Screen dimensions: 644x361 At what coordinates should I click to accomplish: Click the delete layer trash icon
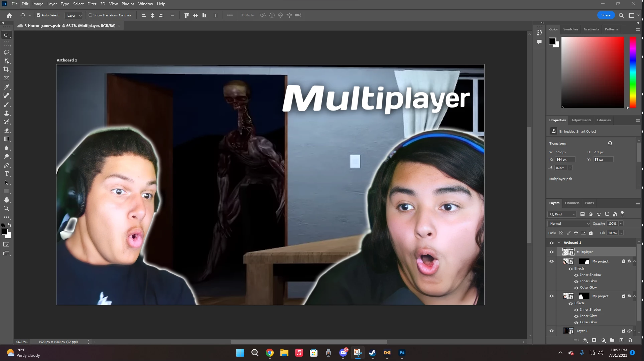630,340
